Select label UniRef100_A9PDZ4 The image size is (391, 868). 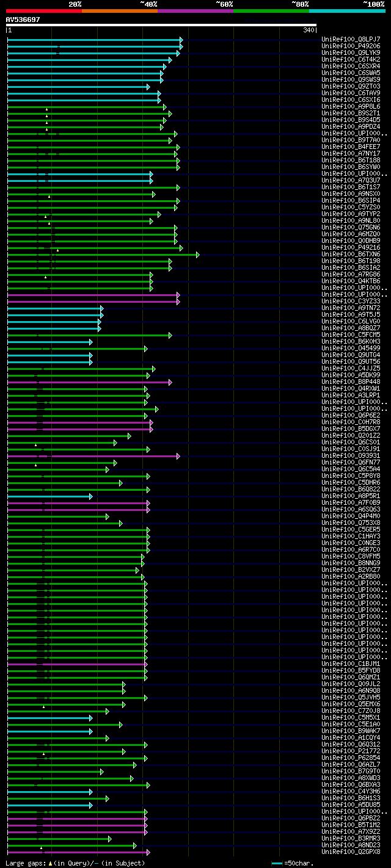point(351,126)
